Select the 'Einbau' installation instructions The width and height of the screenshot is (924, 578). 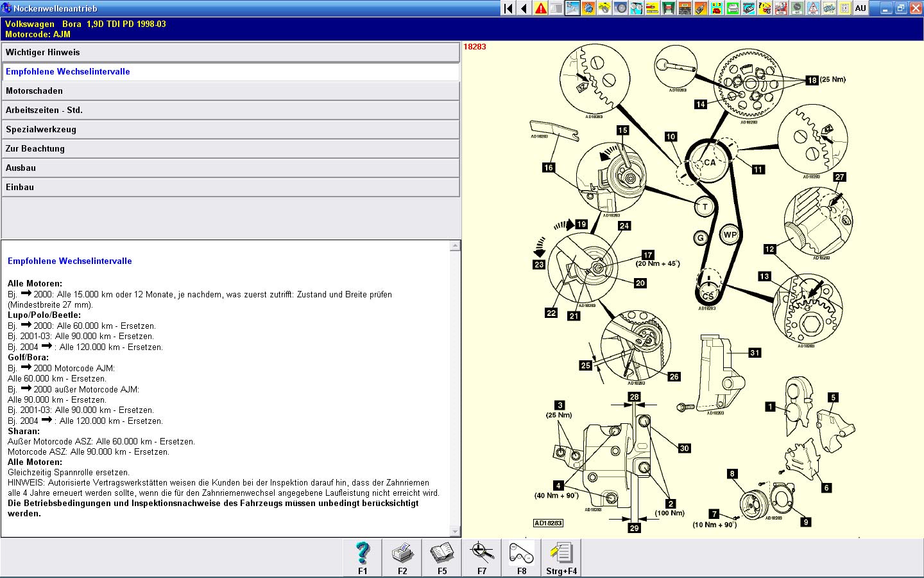point(230,188)
